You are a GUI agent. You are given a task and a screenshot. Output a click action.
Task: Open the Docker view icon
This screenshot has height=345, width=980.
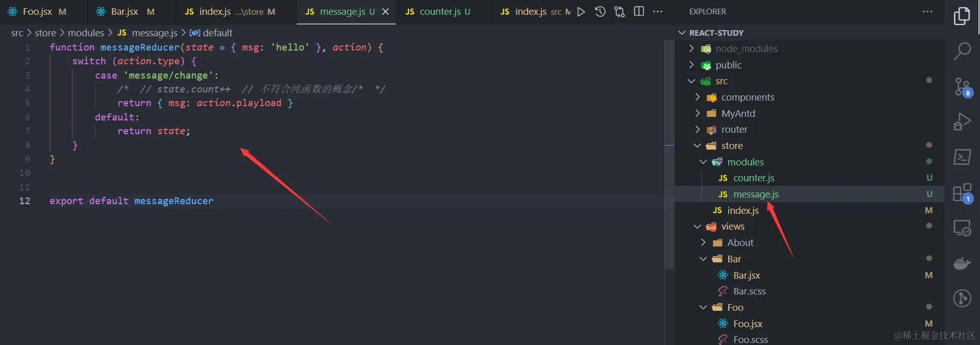tap(962, 263)
